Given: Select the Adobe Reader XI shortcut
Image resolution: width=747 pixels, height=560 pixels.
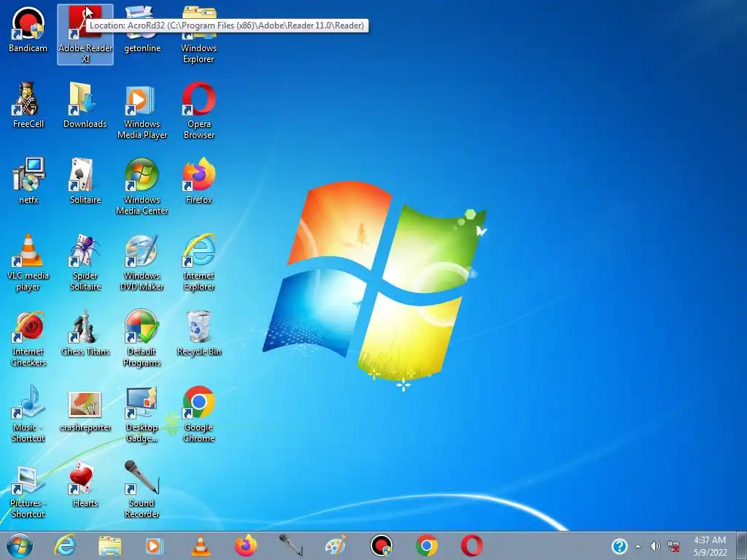Looking at the screenshot, I should point(85,34).
